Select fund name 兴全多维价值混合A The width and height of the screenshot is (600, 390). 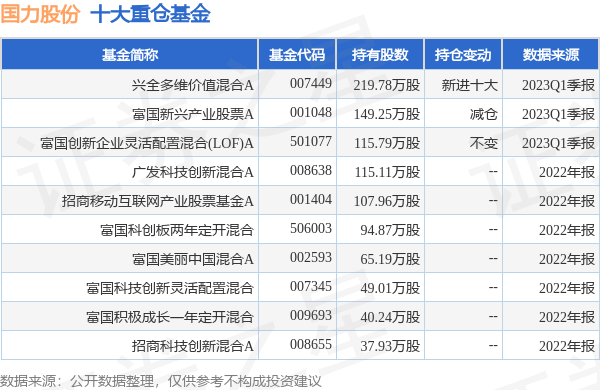(192, 85)
